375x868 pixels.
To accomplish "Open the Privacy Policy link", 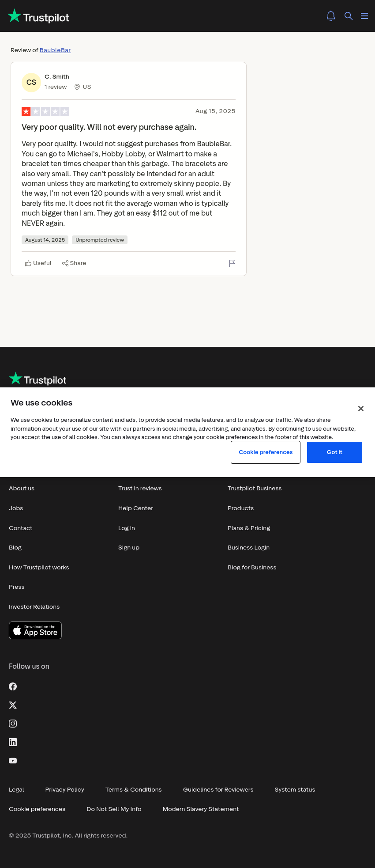I will pyautogui.click(x=65, y=789).
